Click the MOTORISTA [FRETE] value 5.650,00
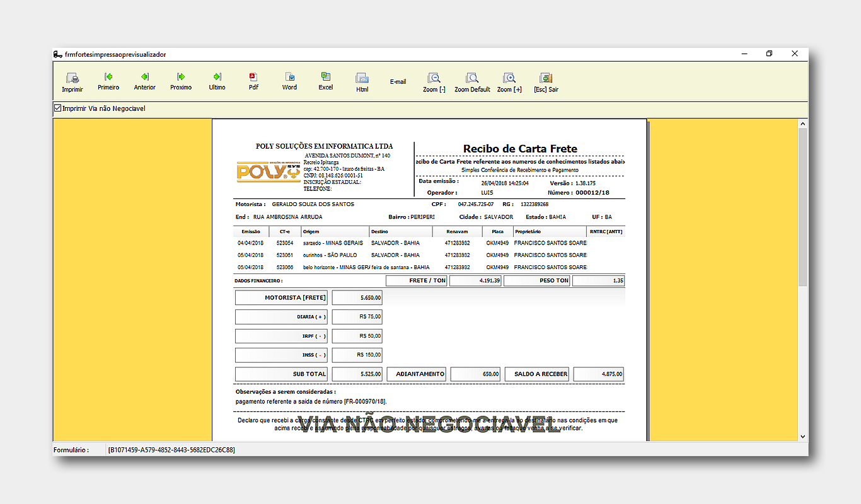 (357, 297)
